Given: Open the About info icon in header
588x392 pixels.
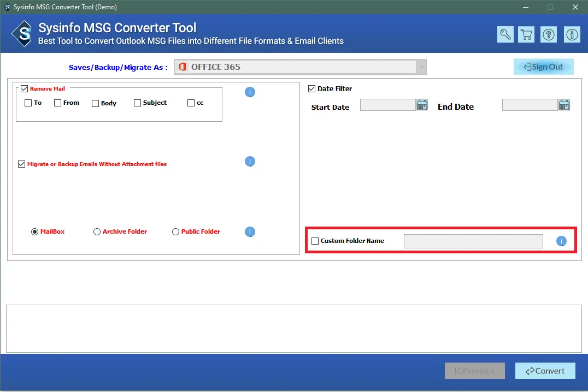Looking at the screenshot, I should point(572,34).
